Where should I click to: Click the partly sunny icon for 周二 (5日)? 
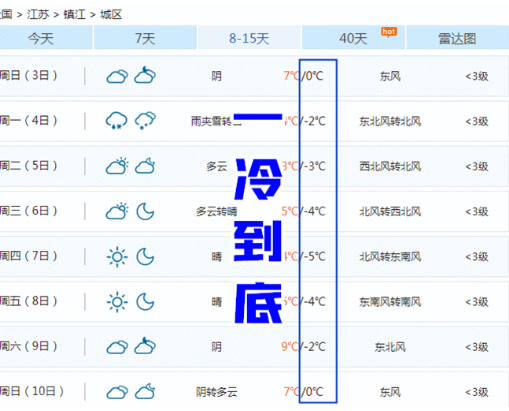[x=117, y=166]
